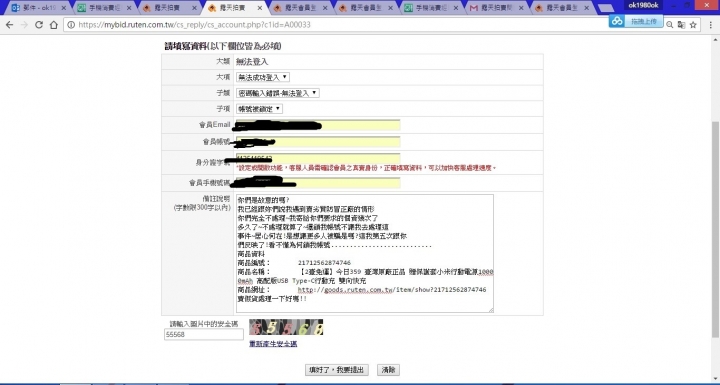720x385 pixels.
Task: Click the 清除 clear button
Action: [388, 370]
